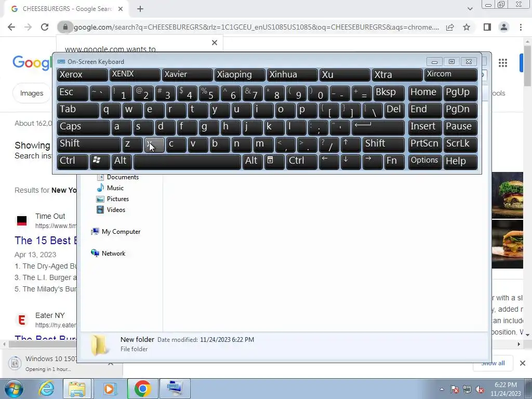The height and width of the screenshot is (399, 532).
Task: Open the Images search filter tab
Action: click(32, 93)
